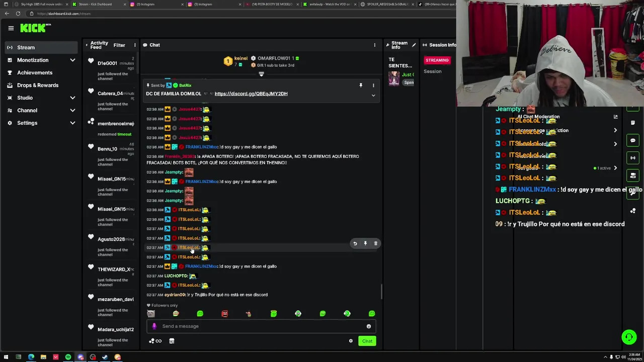
Task: Click the Filter button in Activity Feed
Action: (119, 45)
